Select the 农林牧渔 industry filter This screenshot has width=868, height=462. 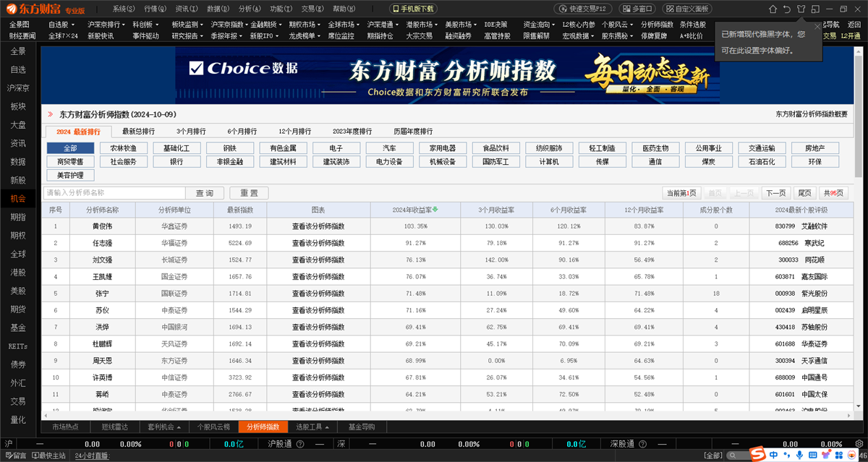(x=124, y=147)
